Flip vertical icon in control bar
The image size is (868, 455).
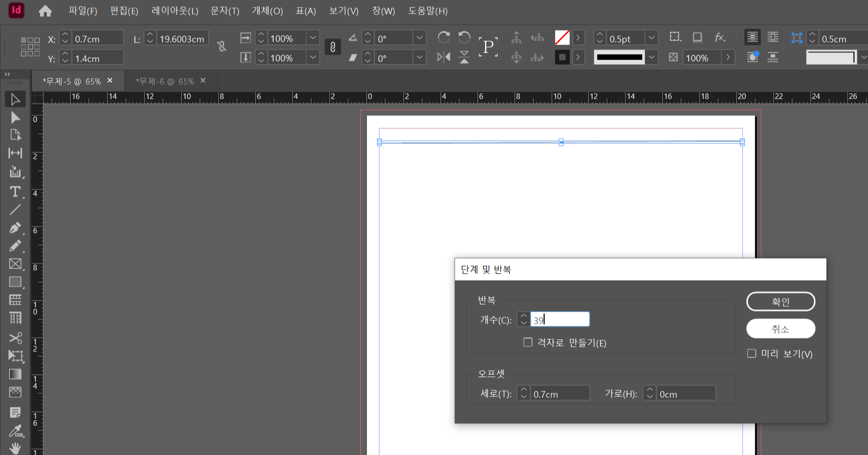point(465,57)
